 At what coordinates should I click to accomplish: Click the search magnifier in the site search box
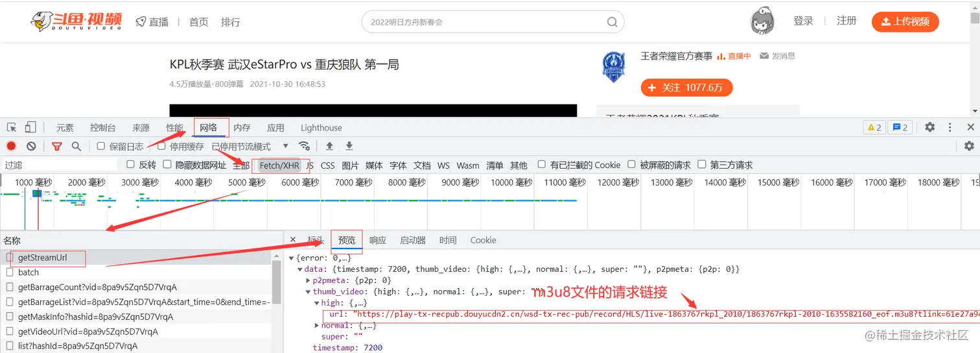click(612, 21)
